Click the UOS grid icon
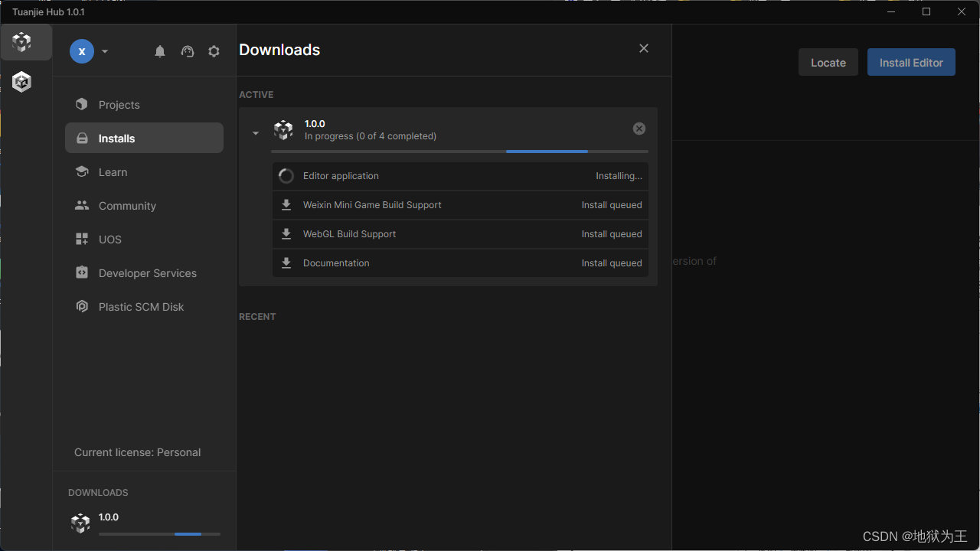This screenshot has height=551, width=980. [x=82, y=239]
